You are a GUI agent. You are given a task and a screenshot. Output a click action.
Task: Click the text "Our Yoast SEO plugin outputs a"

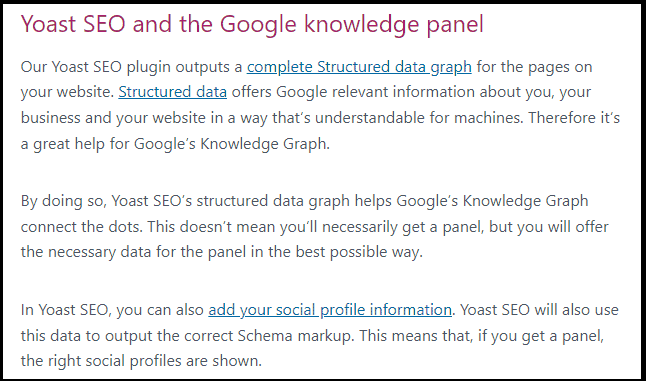[131, 67]
